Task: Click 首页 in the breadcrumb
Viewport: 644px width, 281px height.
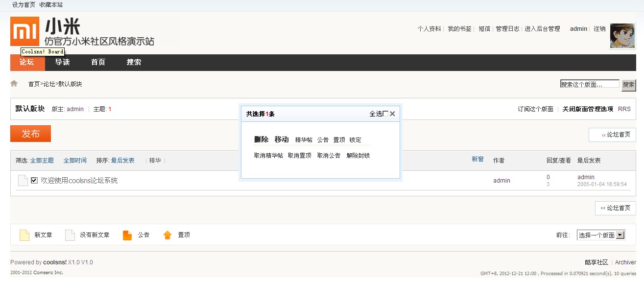Action: coord(34,84)
